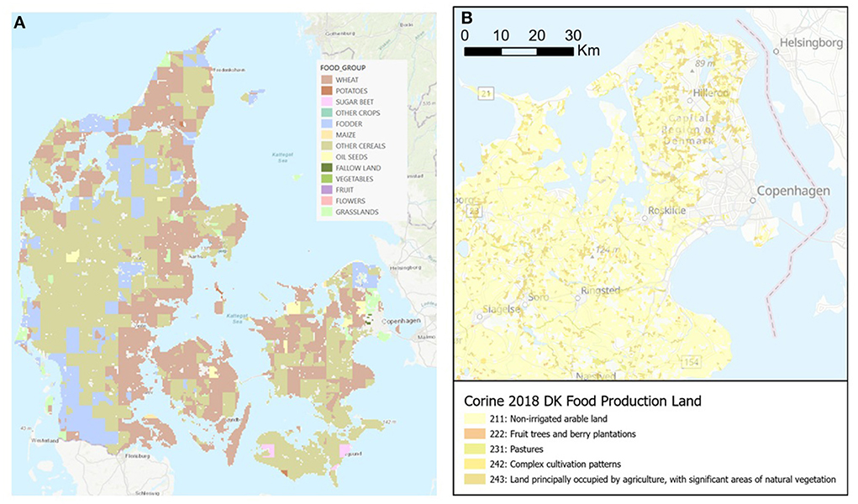Click the black-and-white scale bar
The width and height of the screenshot is (858, 504).
coord(518,52)
